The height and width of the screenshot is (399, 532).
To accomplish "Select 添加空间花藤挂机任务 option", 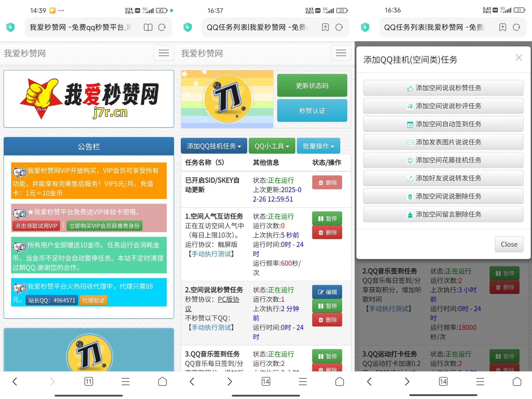I will (x=443, y=160).
